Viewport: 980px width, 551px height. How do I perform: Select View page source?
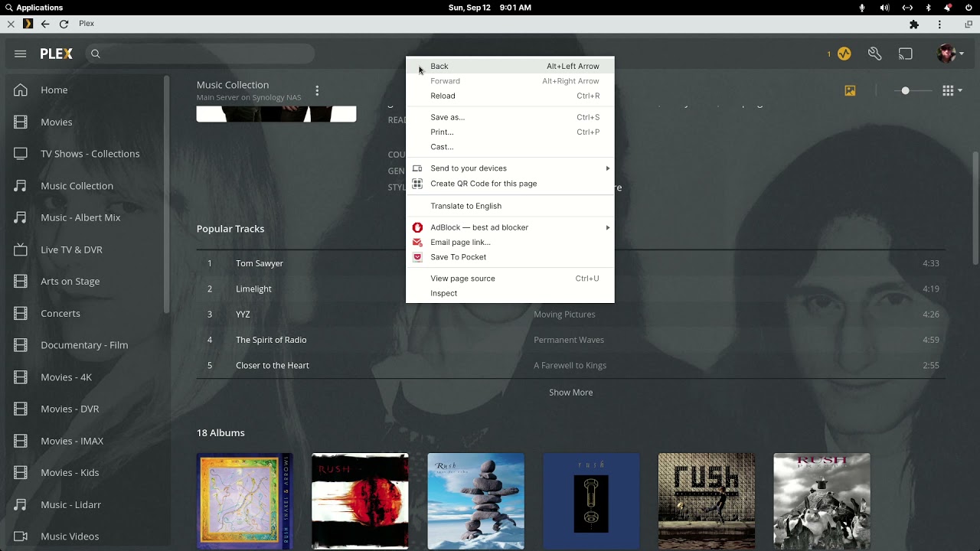click(510, 279)
